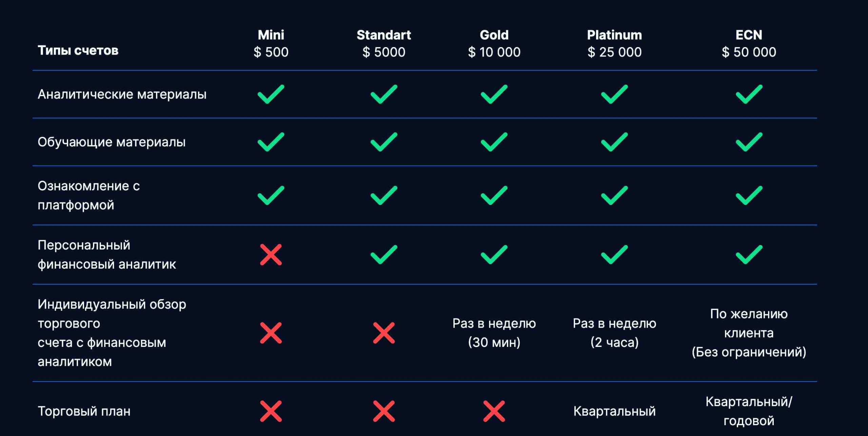
Task: Click the Gold checkmark for Аналитические материалы
Action: tap(494, 94)
